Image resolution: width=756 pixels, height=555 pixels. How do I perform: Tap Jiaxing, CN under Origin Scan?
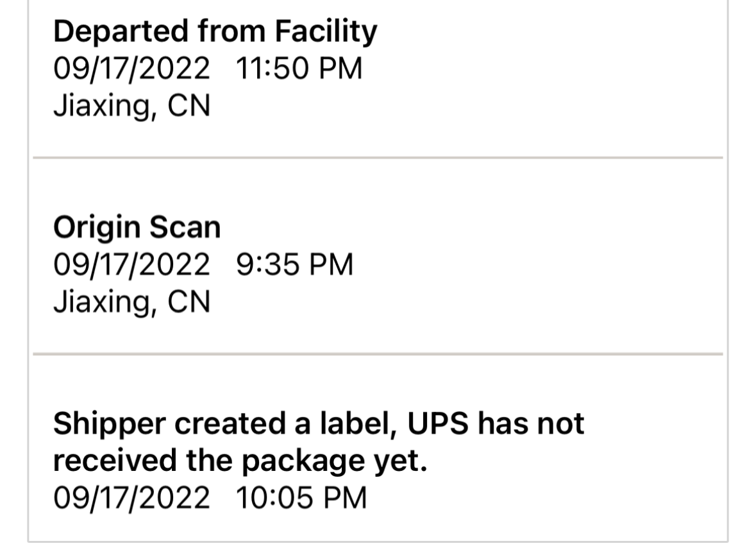point(131,302)
